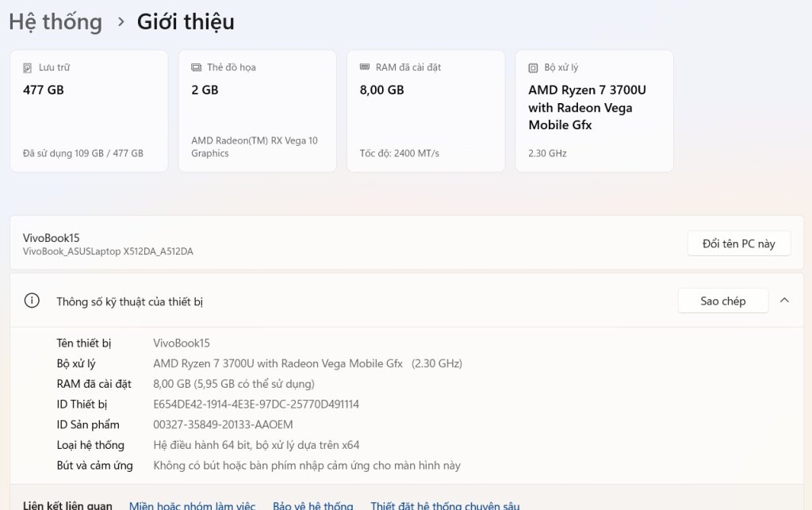Go back to Hệ thống breadcrumb

coord(56,21)
